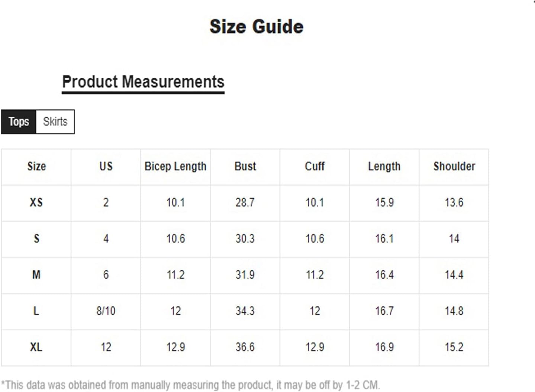Screen dimensions: 535x392
Task: Select the Cuff column header
Action: pos(315,166)
